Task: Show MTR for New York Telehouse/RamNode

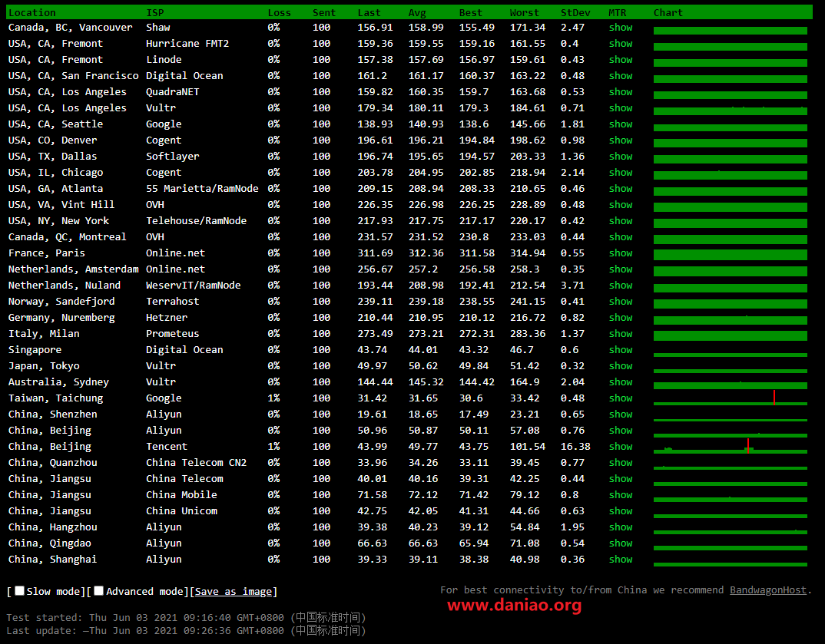Action: click(621, 221)
